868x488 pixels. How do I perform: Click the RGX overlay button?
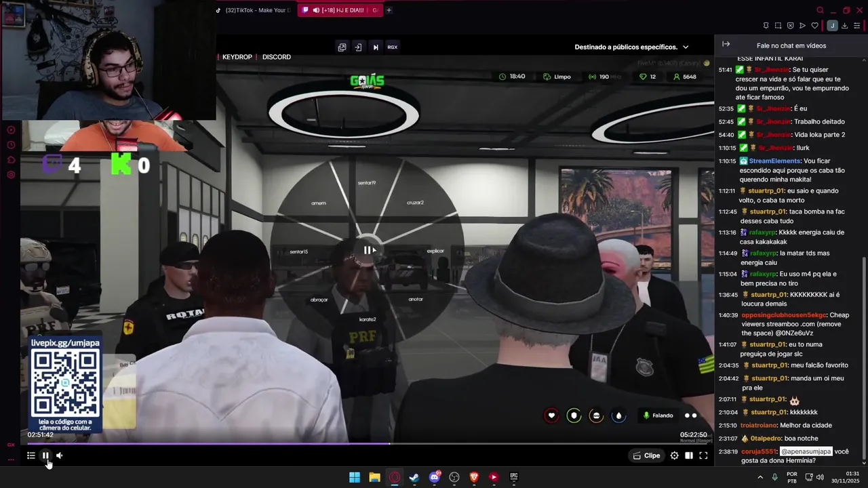pos(392,47)
